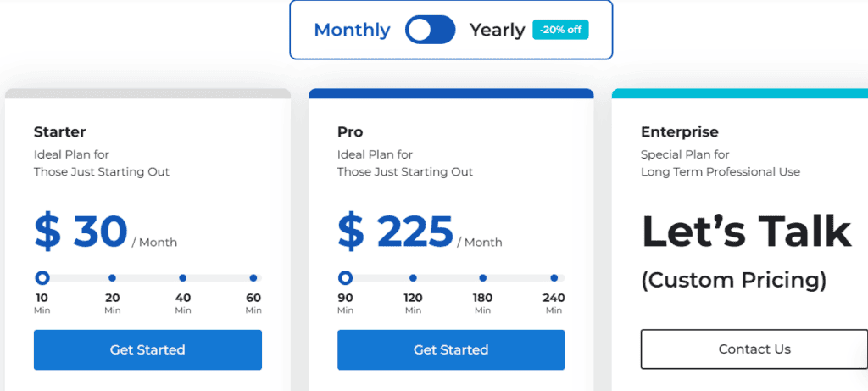
Task: Set Starter slider to 40 Min
Action: [x=183, y=277]
